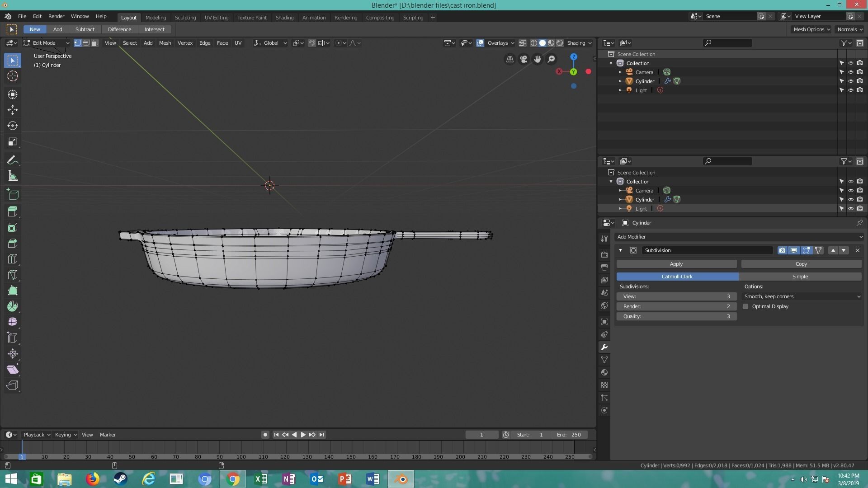Screen dimensions: 868x488
Task: Click the Copy modifier button
Action: (x=801, y=264)
